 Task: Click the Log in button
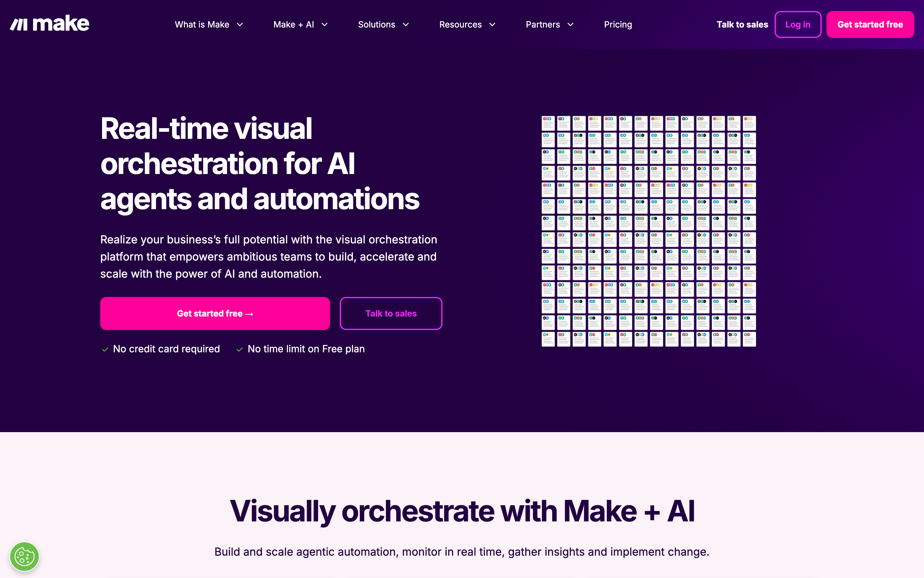point(798,24)
